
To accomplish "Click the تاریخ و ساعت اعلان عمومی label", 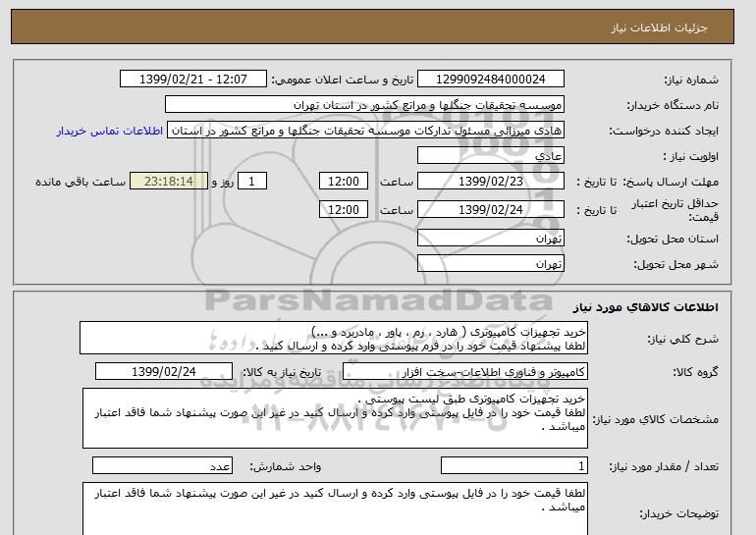I will 343,80.
